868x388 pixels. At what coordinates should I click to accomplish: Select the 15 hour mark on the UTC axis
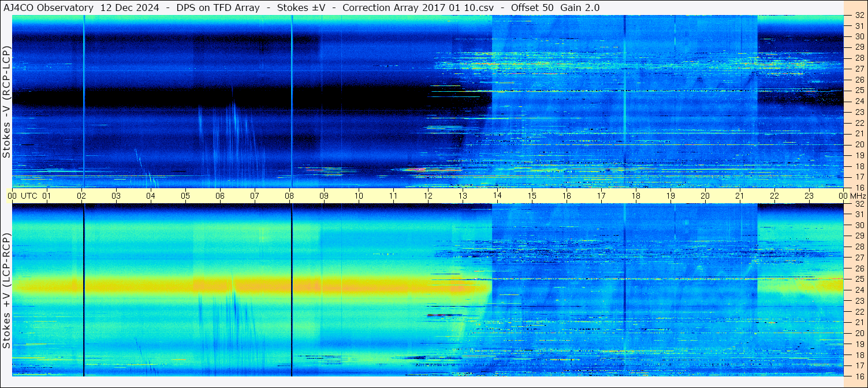pos(532,196)
